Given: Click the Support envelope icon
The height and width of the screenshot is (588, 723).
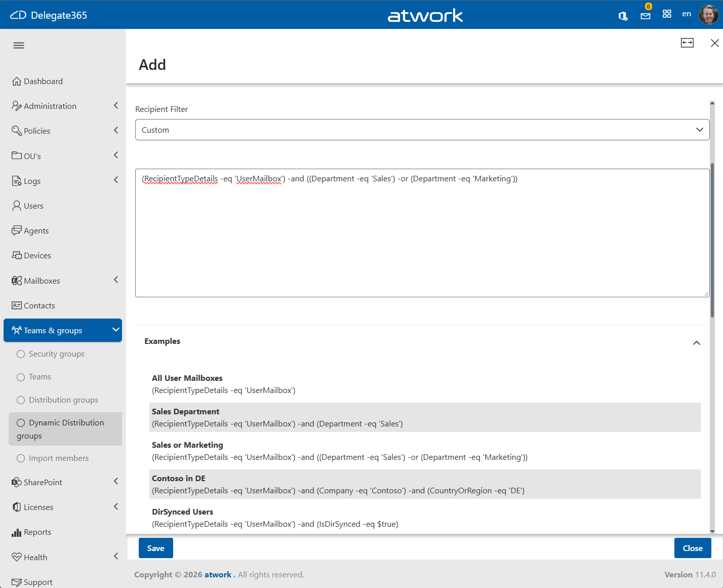Looking at the screenshot, I should [x=17, y=582].
